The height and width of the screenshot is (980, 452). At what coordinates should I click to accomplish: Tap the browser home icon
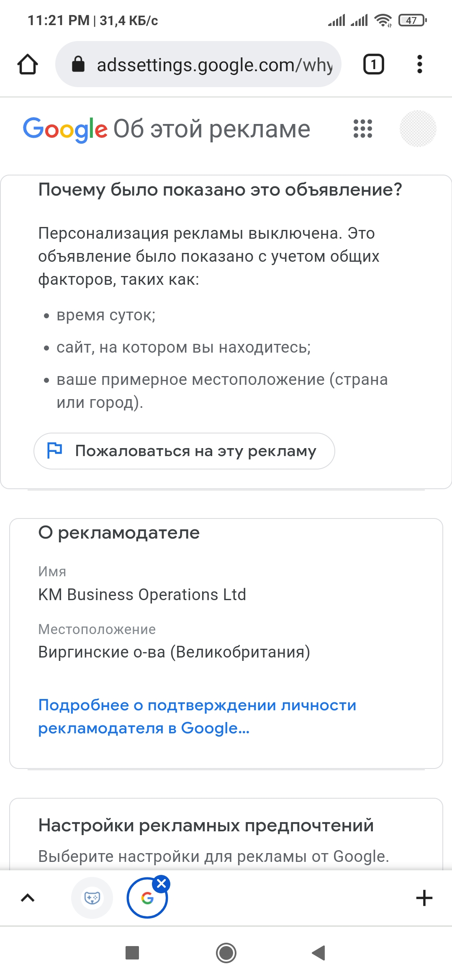28,64
